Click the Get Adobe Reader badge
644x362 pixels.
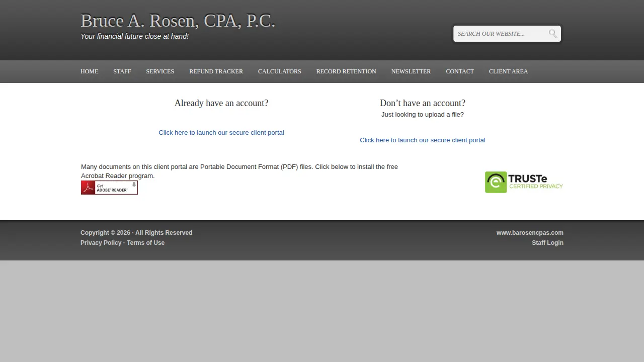pyautogui.click(x=109, y=188)
